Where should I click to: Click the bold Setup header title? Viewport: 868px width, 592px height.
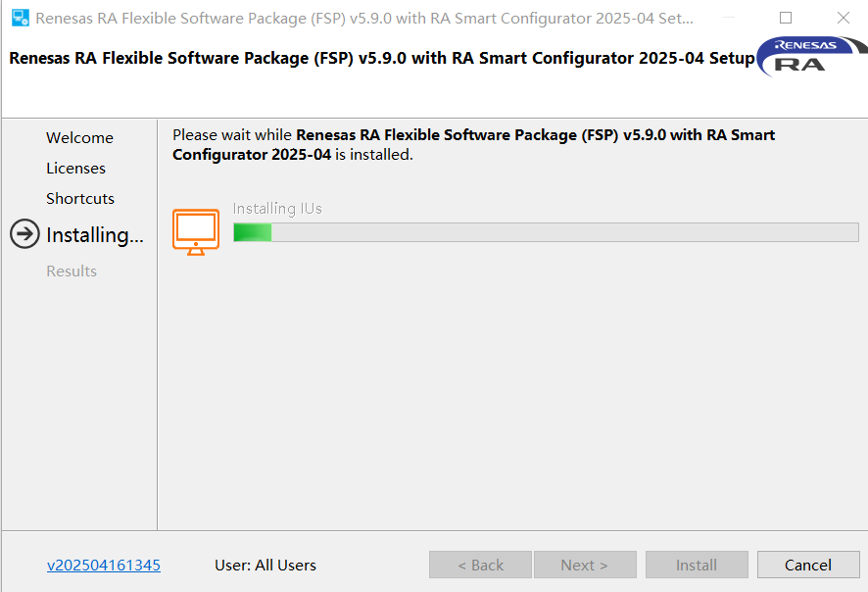tap(381, 58)
